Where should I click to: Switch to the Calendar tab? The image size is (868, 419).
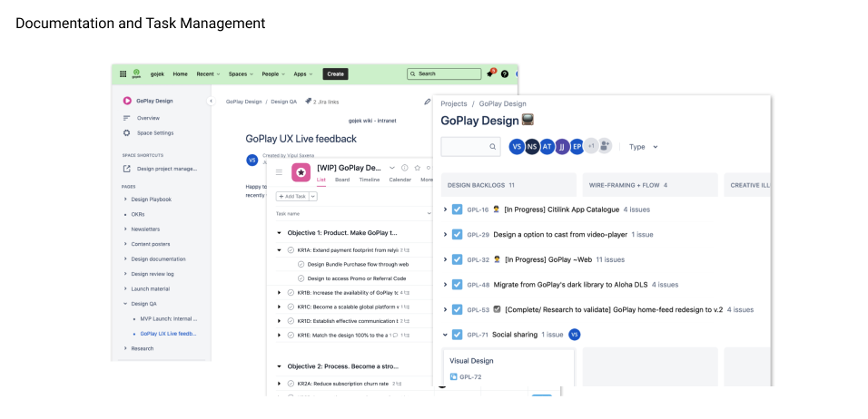click(x=400, y=180)
